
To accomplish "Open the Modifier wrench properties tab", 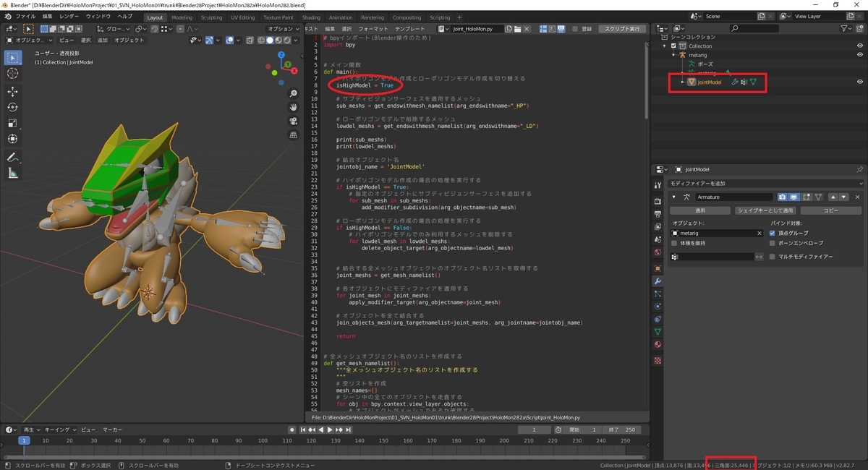I will (658, 281).
